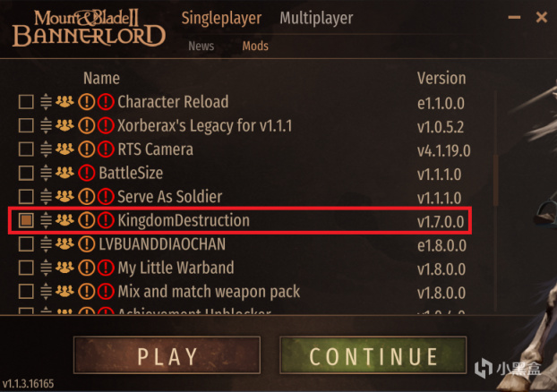Click warning icon on Mix and match weapon pack
This screenshot has height=392, width=557.
click(x=87, y=291)
